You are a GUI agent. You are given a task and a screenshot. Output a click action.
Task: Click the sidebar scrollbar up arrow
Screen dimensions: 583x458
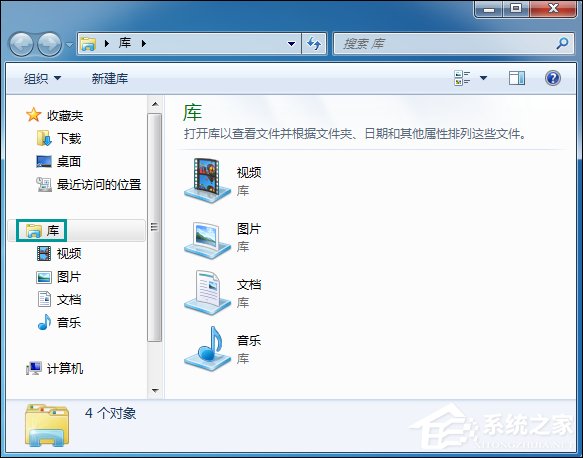pyautogui.click(x=155, y=104)
